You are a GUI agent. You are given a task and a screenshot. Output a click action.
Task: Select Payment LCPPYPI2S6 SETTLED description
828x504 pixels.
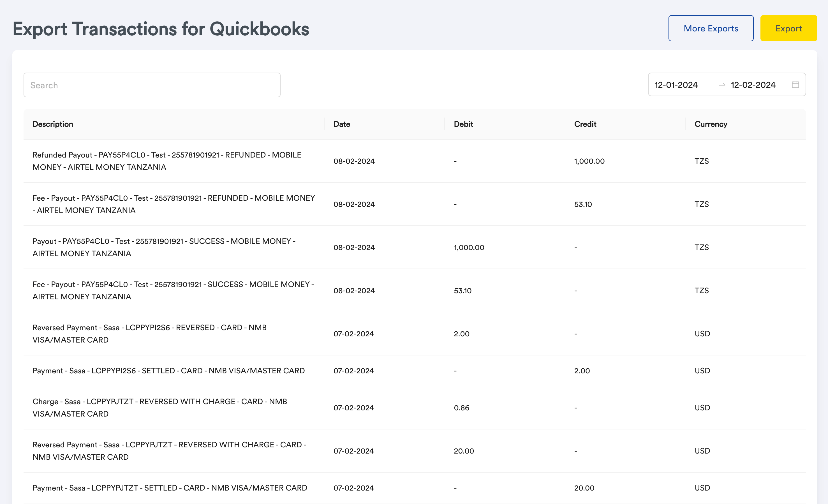[169, 371]
